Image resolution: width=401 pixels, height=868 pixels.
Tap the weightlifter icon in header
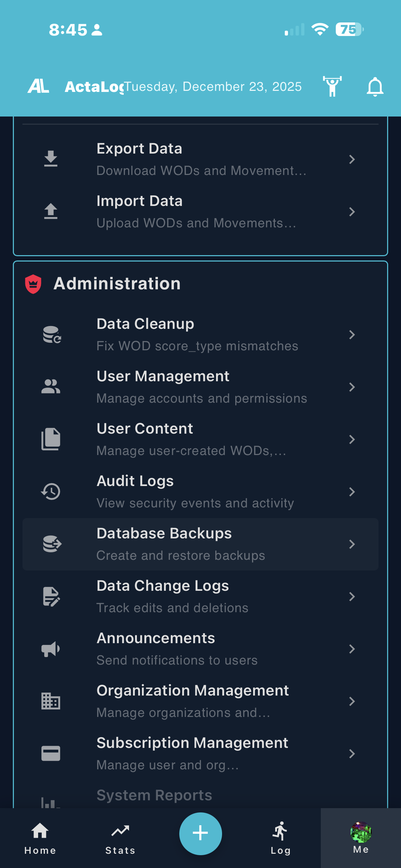(332, 87)
